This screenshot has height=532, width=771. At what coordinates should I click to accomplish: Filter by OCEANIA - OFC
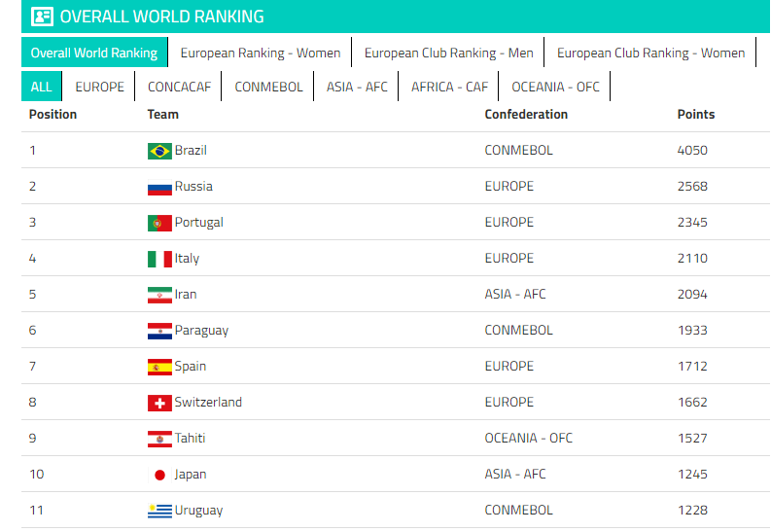pos(555,87)
